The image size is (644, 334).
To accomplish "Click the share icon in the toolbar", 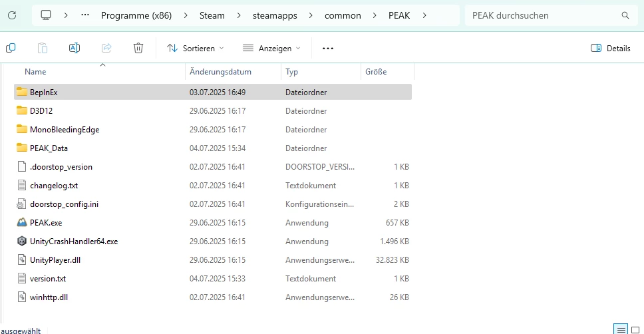I will pos(106,48).
